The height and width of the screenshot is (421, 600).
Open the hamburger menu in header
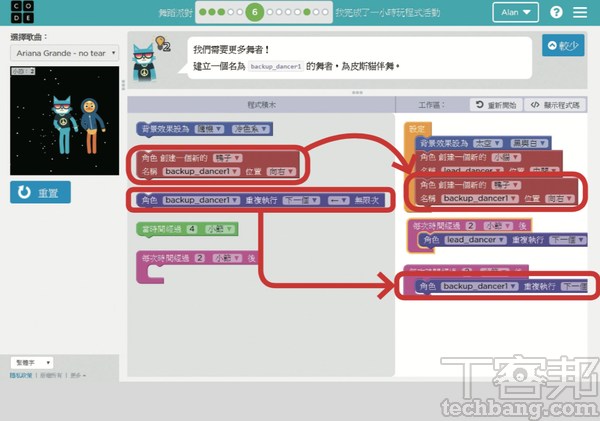click(x=580, y=12)
